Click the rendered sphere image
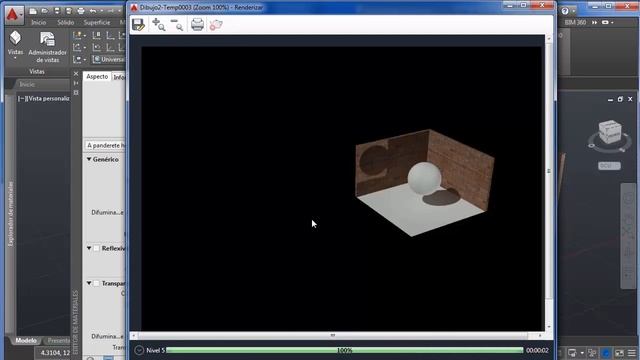Image resolution: width=640 pixels, height=360 pixels. [424, 178]
